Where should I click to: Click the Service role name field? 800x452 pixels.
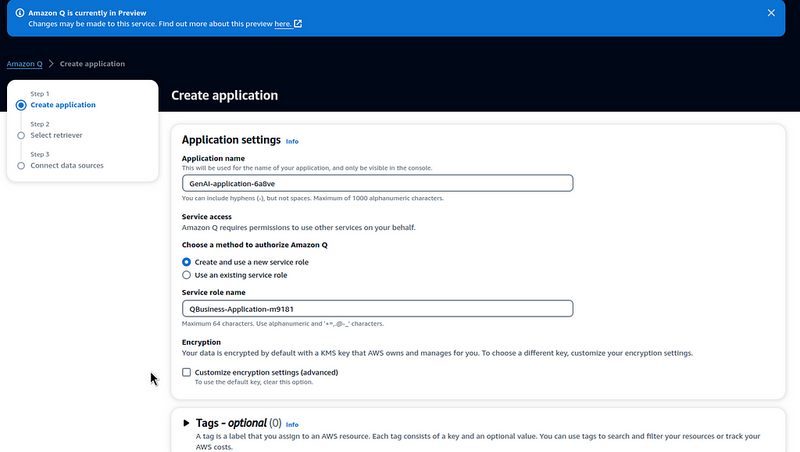pyautogui.click(x=377, y=309)
